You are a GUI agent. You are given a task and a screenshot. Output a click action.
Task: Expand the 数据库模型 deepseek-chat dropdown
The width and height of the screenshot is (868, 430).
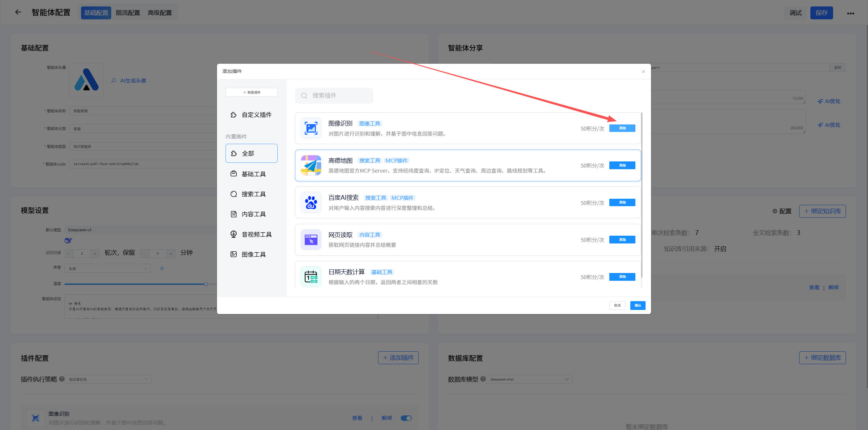pos(529,379)
